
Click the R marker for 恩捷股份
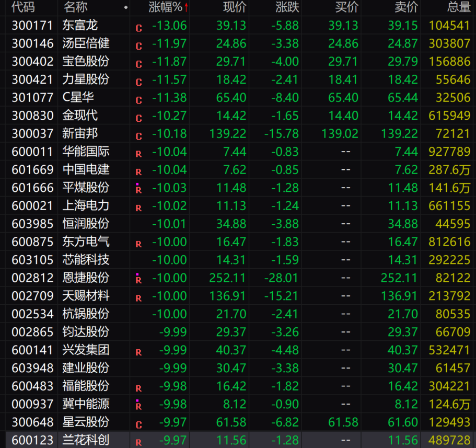(x=139, y=280)
